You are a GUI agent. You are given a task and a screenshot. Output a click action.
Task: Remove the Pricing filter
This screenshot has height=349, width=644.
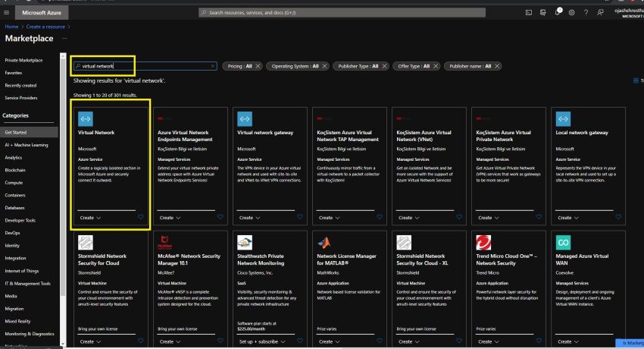click(x=258, y=66)
